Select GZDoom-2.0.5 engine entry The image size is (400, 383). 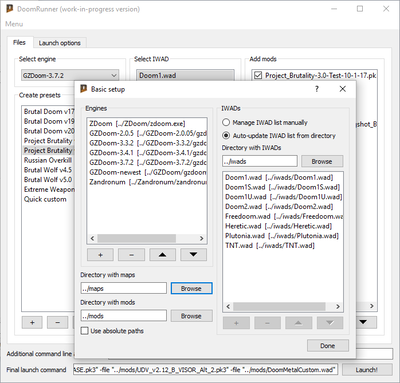click(147, 133)
